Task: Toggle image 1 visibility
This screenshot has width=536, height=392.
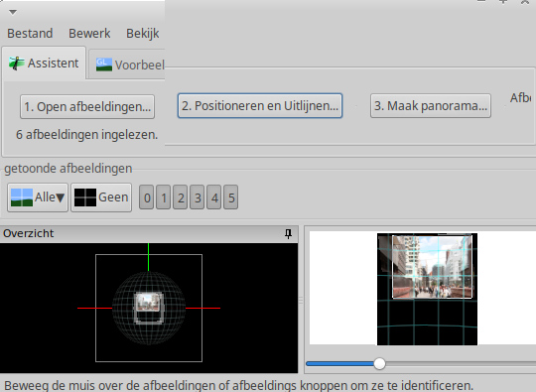Action: coord(164,197)
